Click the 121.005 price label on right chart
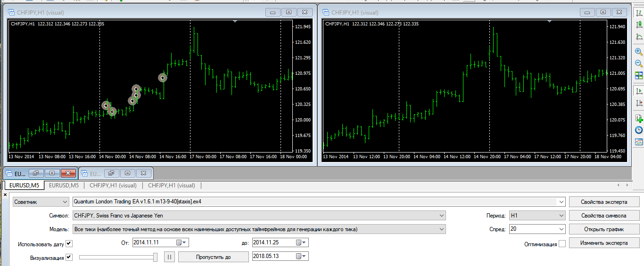Viewport: 644px width, 266px height. (x=617, y=73)
